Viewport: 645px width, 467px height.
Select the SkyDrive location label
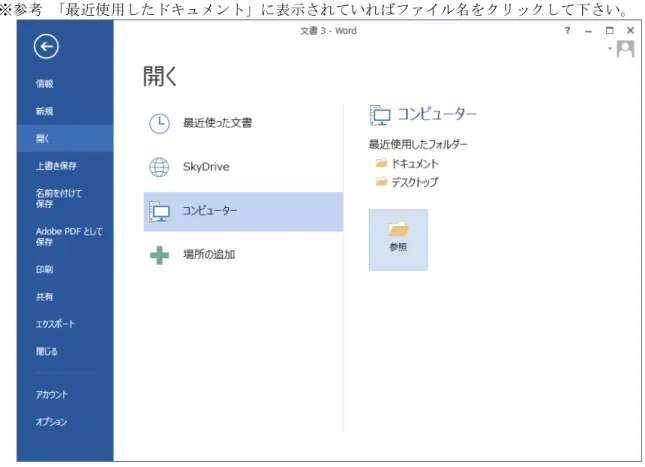pyautogui.click(x=206, y=167)
